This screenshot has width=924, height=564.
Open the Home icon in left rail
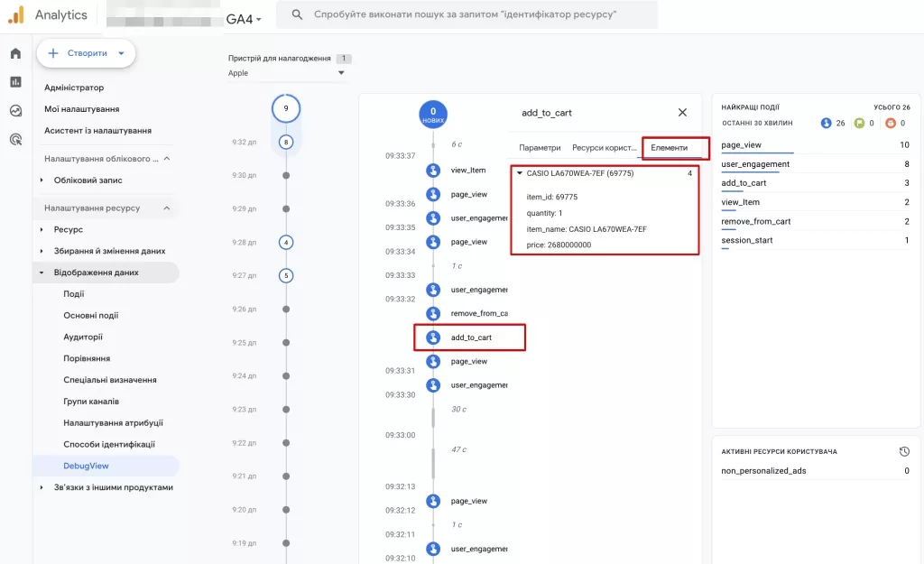(16, 53)
